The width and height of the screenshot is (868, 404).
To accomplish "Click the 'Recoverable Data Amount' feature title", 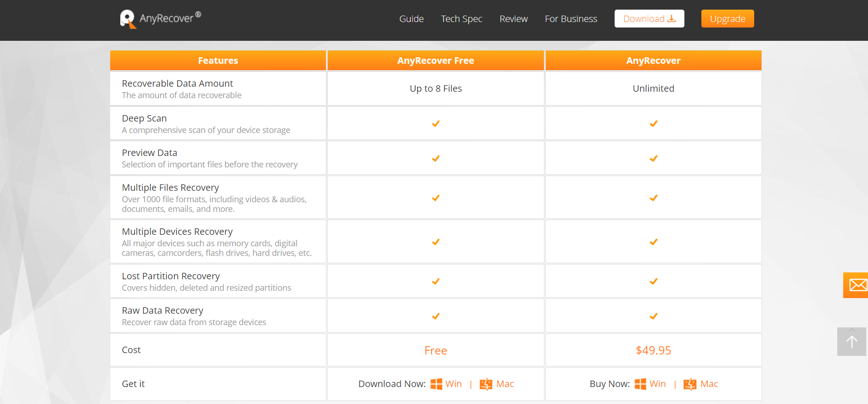I will point(177,83).
